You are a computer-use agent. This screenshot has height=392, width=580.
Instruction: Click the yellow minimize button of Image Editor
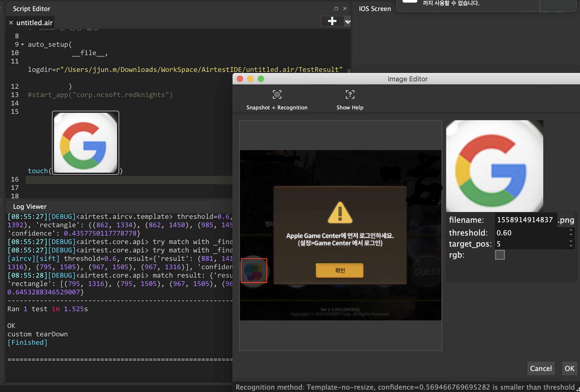[x=250, y=79]
